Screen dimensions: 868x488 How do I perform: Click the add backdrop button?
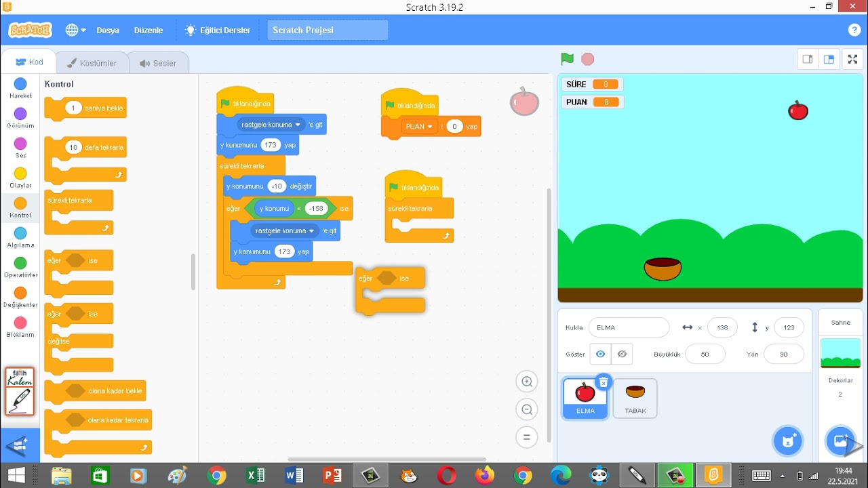(840, 441)
